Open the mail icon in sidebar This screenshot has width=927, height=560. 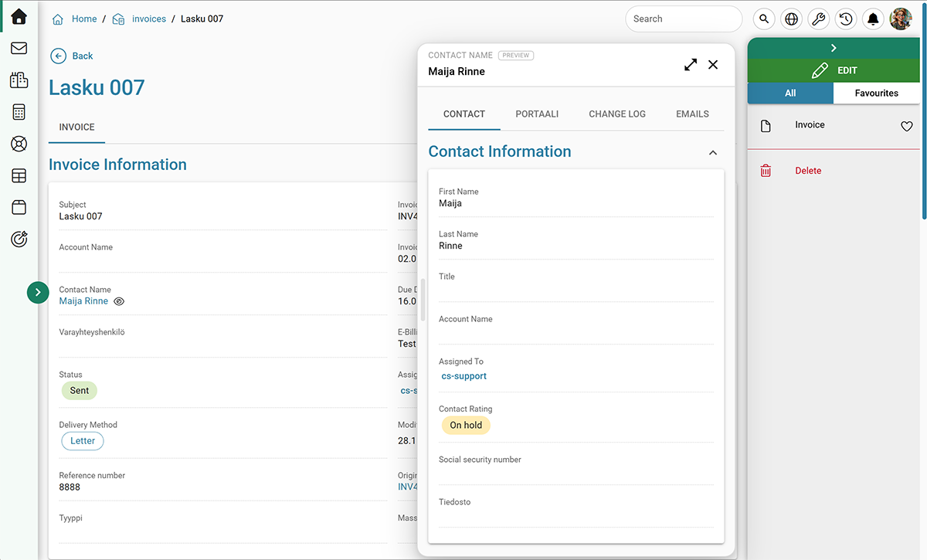click(x=19, y=48)
